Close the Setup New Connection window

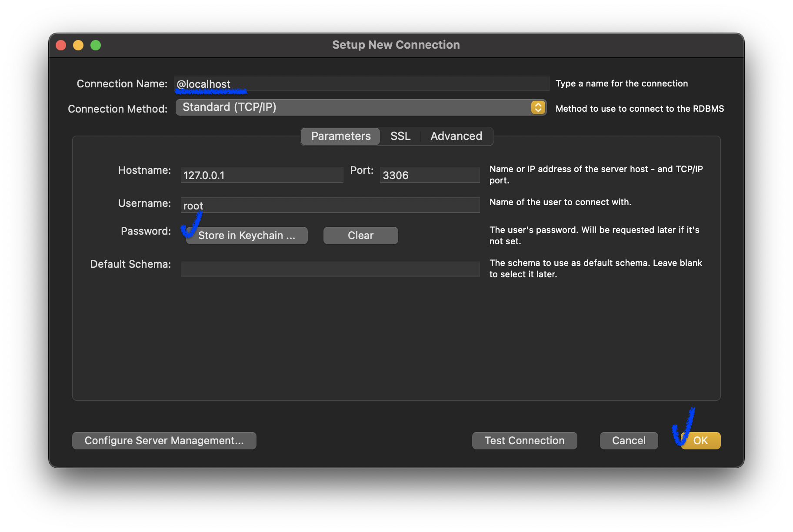click(61, 45)
